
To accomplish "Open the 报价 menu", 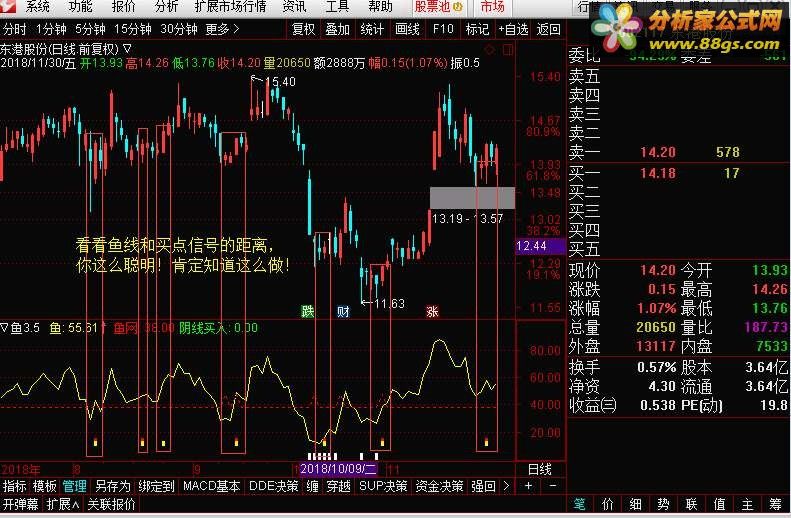I will 124,7.
